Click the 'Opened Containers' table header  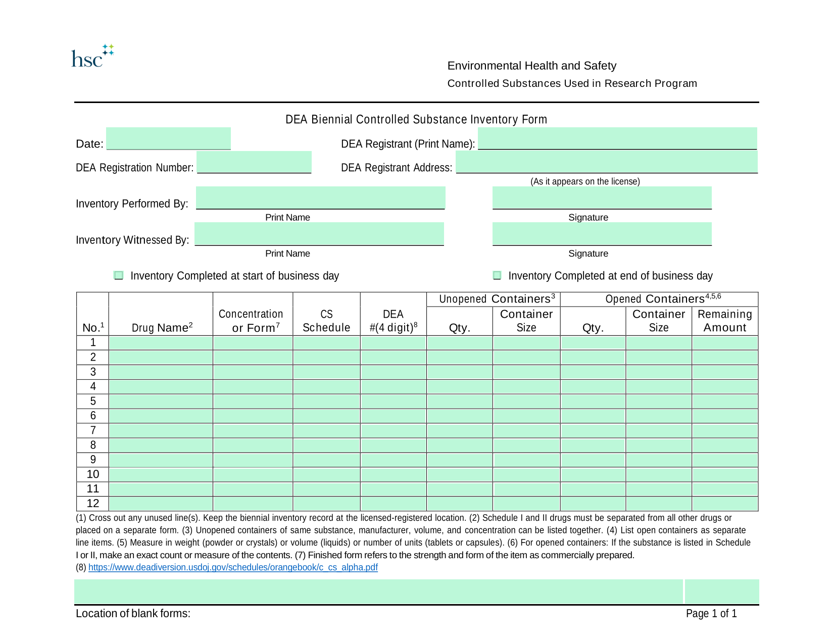point(663,299)
